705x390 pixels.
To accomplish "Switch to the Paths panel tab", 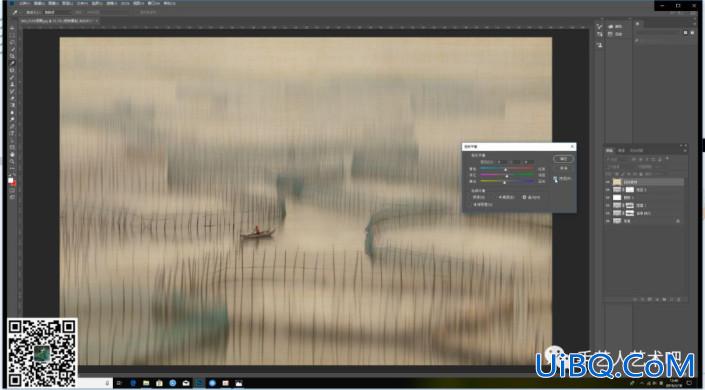I will [637, 151].
